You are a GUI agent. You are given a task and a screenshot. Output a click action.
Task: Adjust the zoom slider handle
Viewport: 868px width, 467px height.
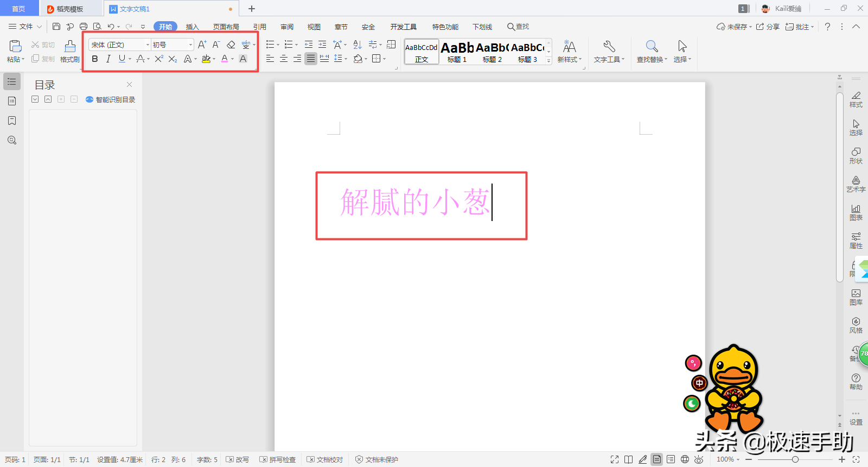(795, 459)
